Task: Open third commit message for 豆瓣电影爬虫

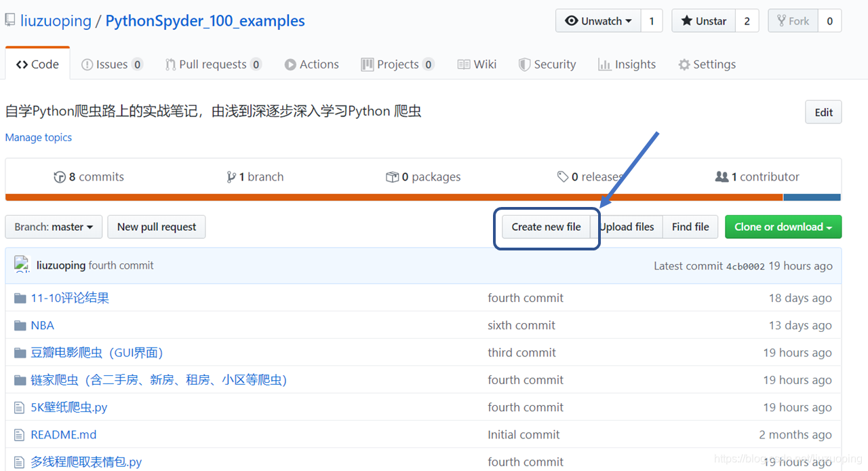Action: [x=521, y=353]
